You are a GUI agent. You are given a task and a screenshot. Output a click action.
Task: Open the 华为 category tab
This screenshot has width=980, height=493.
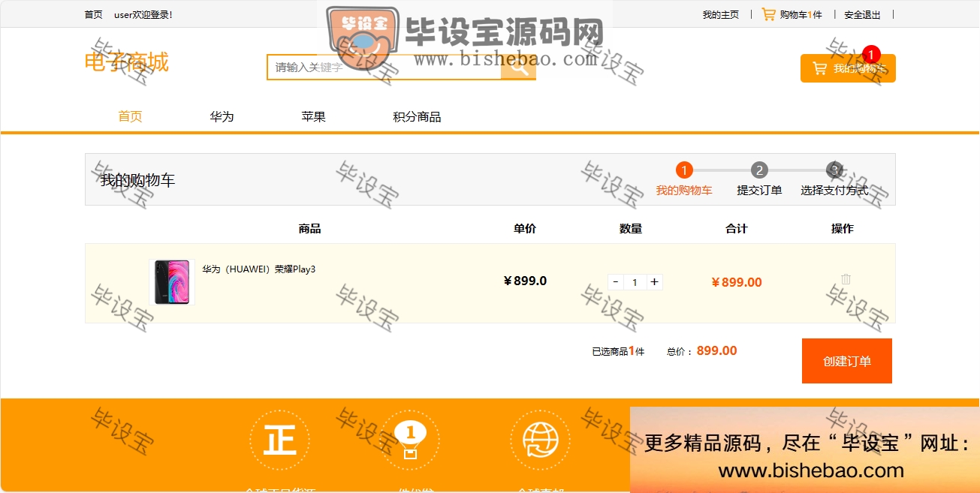pyautogui.click(x=222, y=117)
